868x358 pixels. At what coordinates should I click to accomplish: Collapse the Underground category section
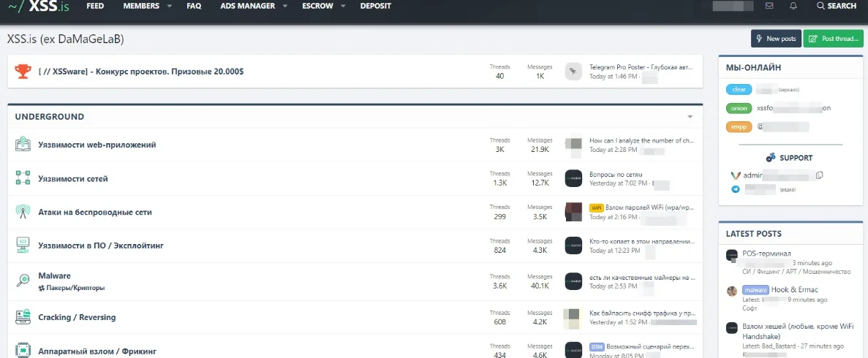(690, 117)
